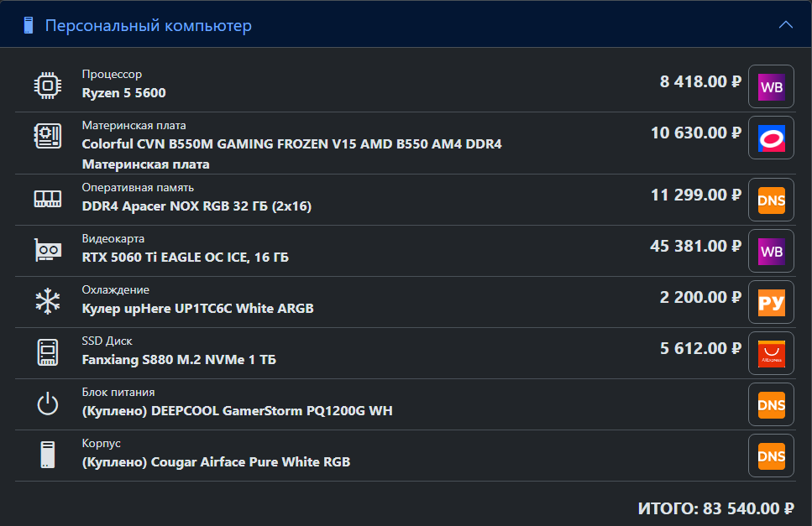Click the tower icon in section header

(29, 26)
